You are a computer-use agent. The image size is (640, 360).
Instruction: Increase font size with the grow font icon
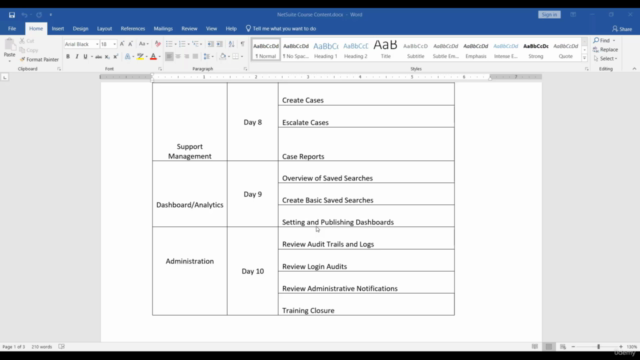click(122, 44)
